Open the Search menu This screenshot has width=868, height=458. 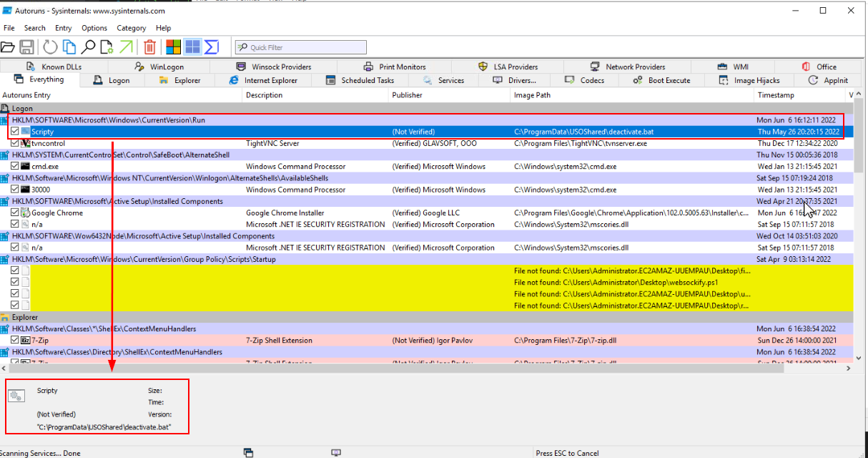[35, 28]
